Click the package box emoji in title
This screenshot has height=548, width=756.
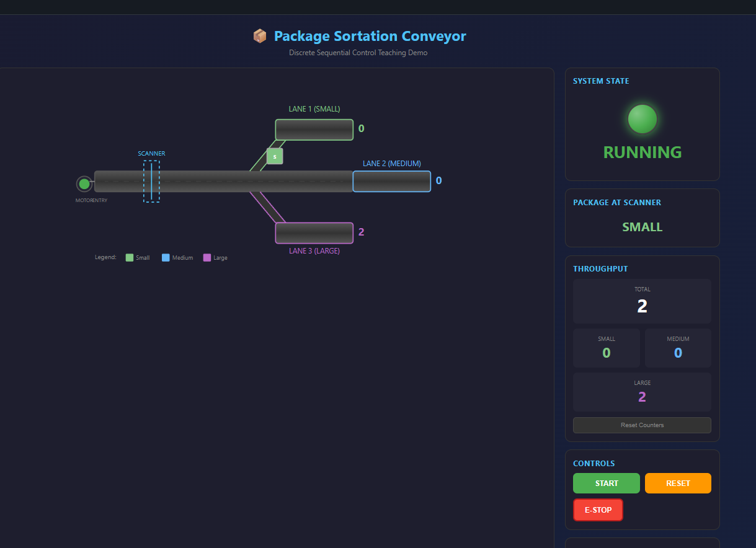tap(260, 36)
